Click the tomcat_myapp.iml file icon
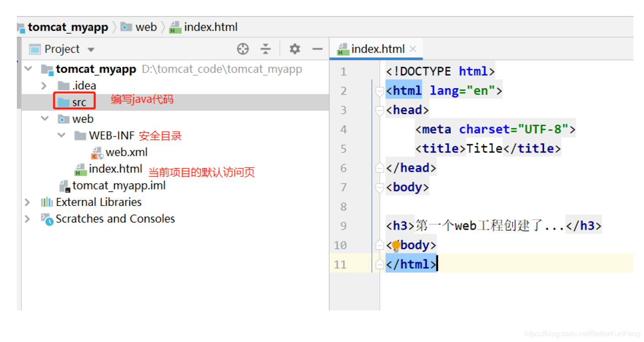The image size is (644, 342). click(64, 186)
